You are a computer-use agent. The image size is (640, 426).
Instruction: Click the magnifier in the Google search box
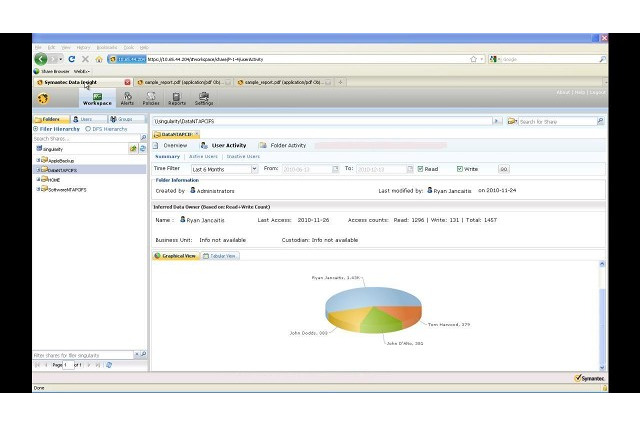(602, 59)
